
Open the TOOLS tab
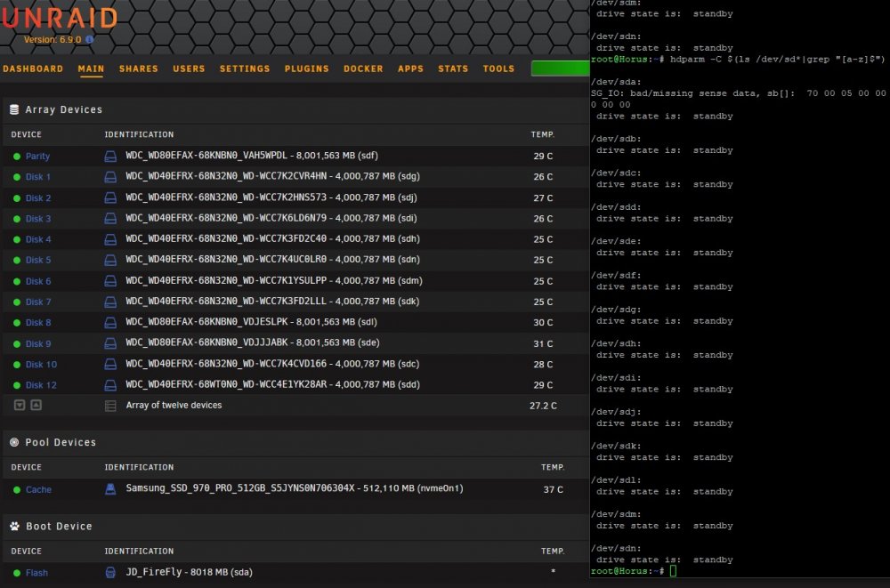point(498,68)
